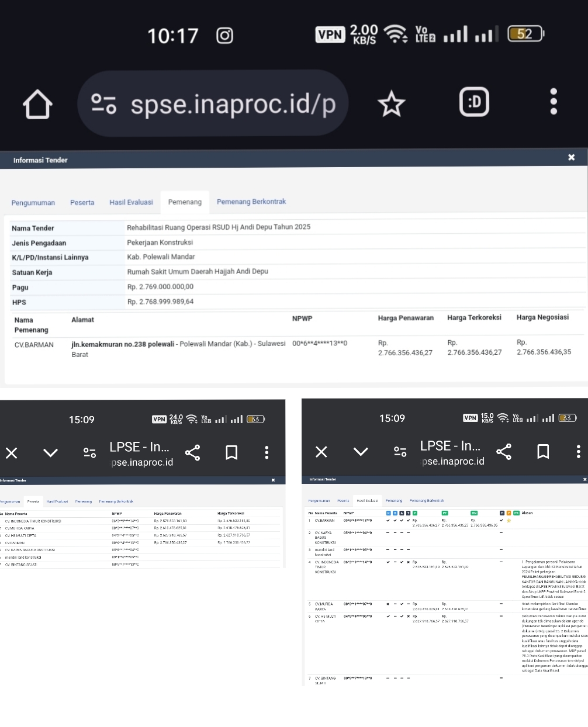Screen dimensions: 588x727
Task: Collapse the bottom-left tab using chevron
Action: (51, 453)
